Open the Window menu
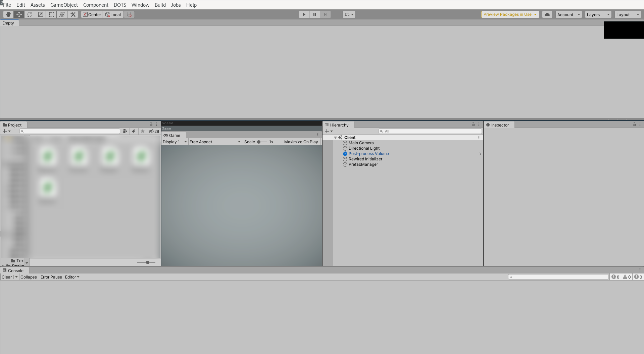Viewport: 644px width, 354px height. [140, 5]
